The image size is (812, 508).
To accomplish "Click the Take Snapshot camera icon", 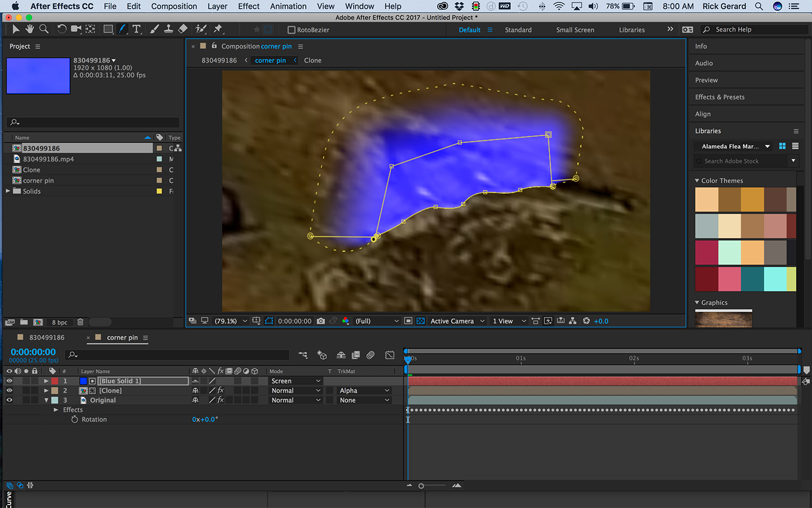I will pos(321,321).
